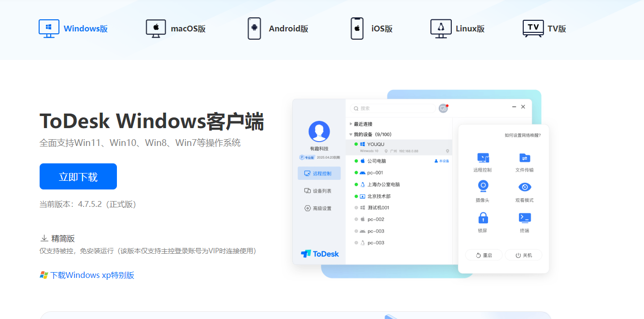
Task: Click the 锁屏 padlock icon
Action: 483,217
